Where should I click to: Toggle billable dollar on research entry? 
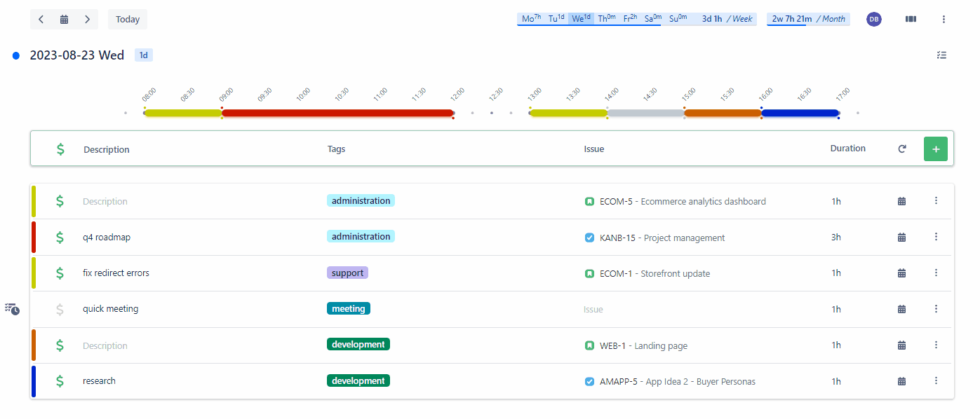click(60, 381)
